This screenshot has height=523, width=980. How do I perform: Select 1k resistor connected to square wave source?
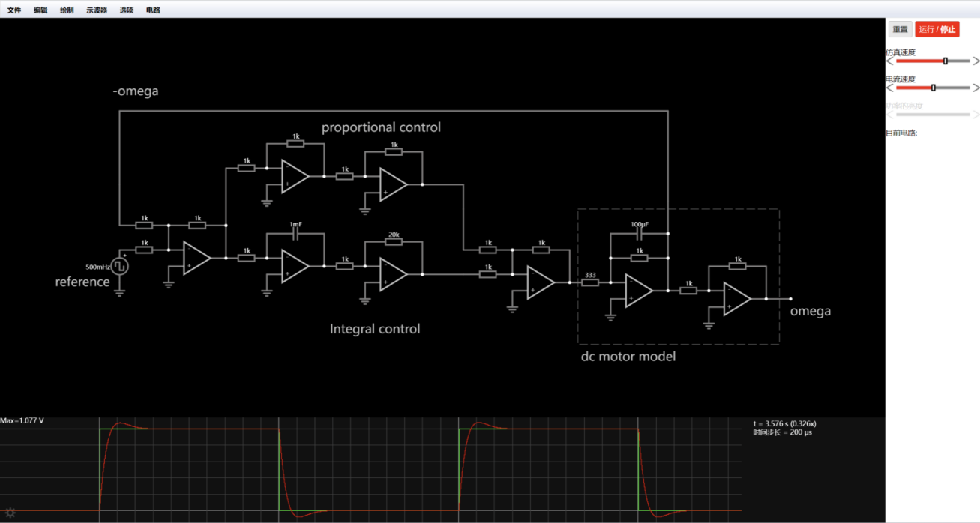pos(144,250)
